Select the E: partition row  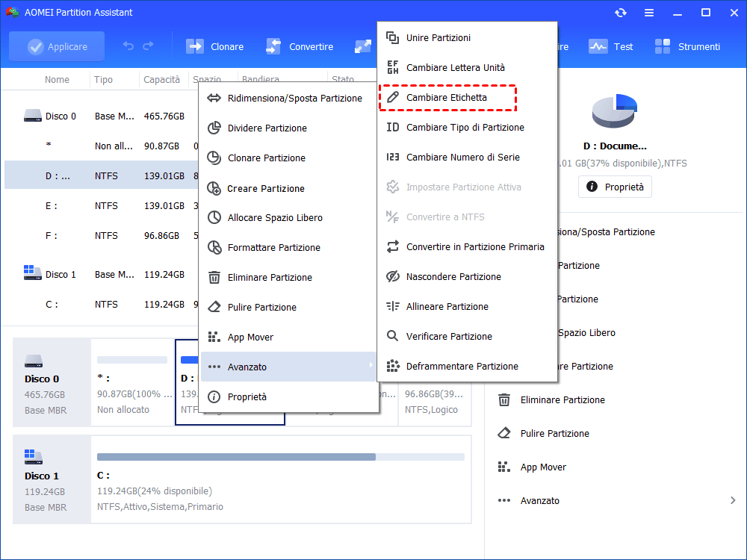pos(102,206)
